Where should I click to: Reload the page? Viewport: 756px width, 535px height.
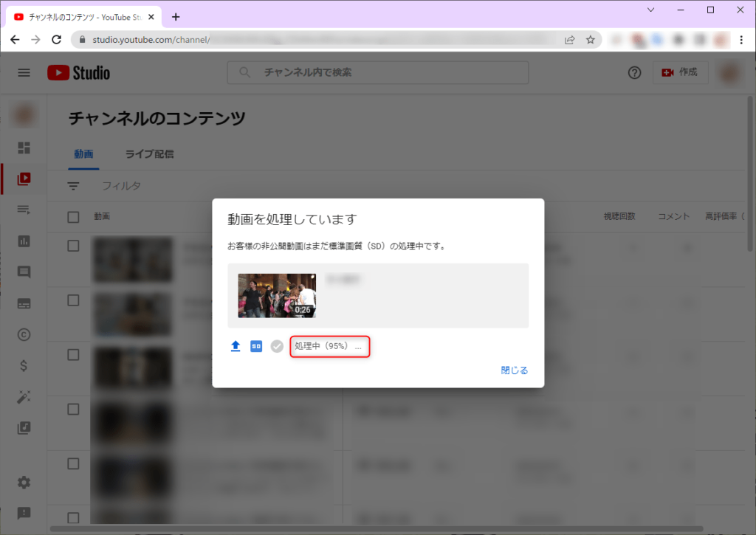(x=56, y=40)
